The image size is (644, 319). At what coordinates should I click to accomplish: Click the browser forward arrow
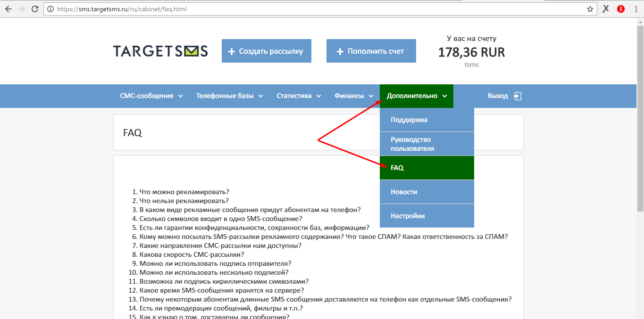pyautogui.click(x=22, y=9)
